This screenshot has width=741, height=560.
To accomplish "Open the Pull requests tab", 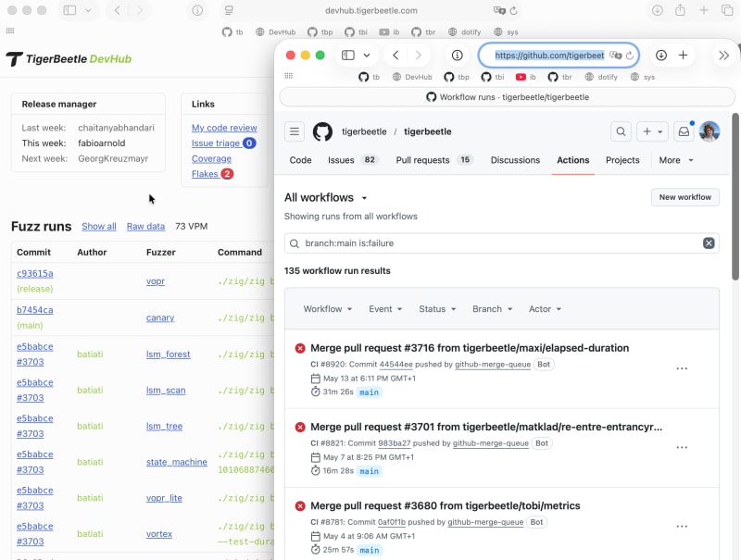I will coord(433,160).
